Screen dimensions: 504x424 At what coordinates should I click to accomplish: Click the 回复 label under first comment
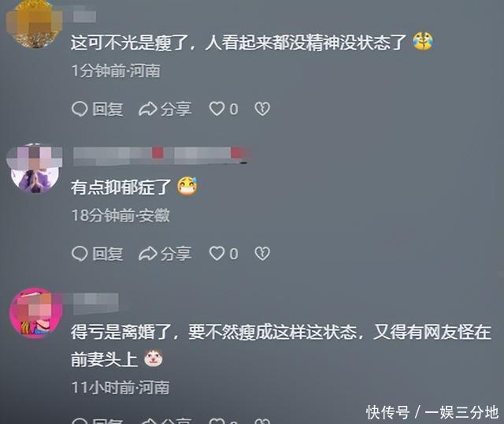point(108,109)
